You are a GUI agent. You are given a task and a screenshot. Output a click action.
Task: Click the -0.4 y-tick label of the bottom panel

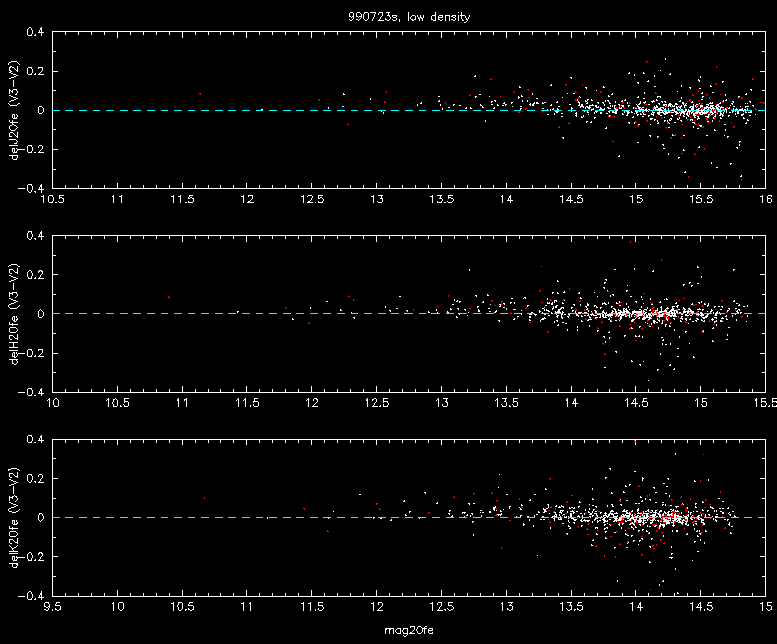point(31,595)
